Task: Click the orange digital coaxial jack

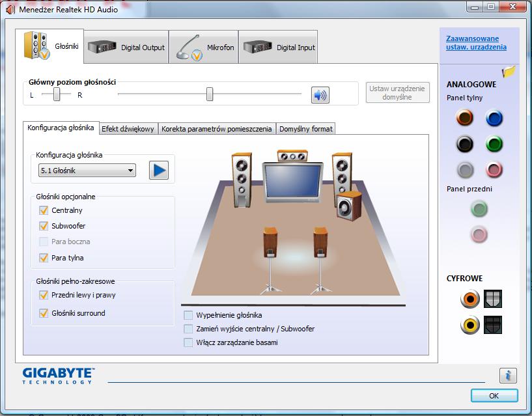Action: coord(470,299)
